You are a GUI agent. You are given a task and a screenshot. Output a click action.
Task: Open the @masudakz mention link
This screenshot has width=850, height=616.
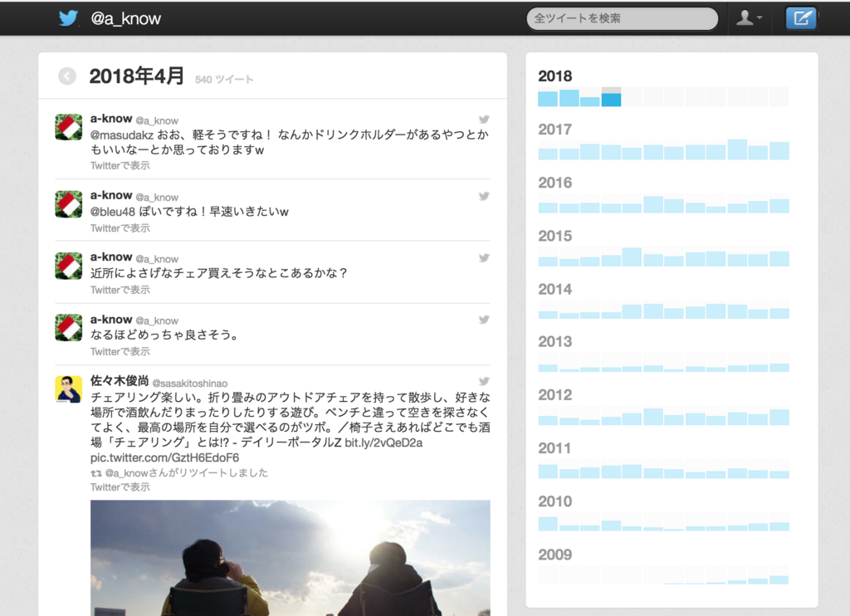pos(122,135)
